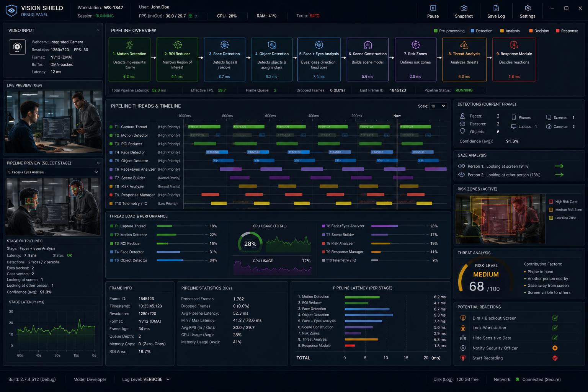The height and width of the screenshot is (392, 588).
Task: Click the Start Recording icon
Action: 463,358
